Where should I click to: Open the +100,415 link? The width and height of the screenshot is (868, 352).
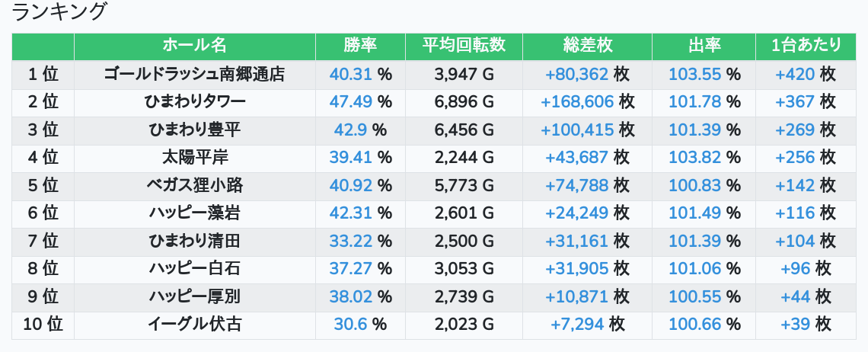[x=577, y=130]
